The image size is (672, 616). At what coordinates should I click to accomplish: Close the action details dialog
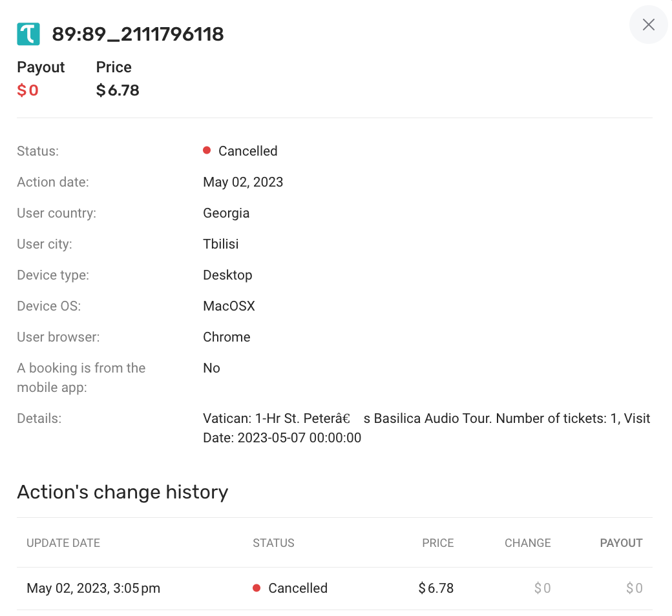(x=648, y=25)
